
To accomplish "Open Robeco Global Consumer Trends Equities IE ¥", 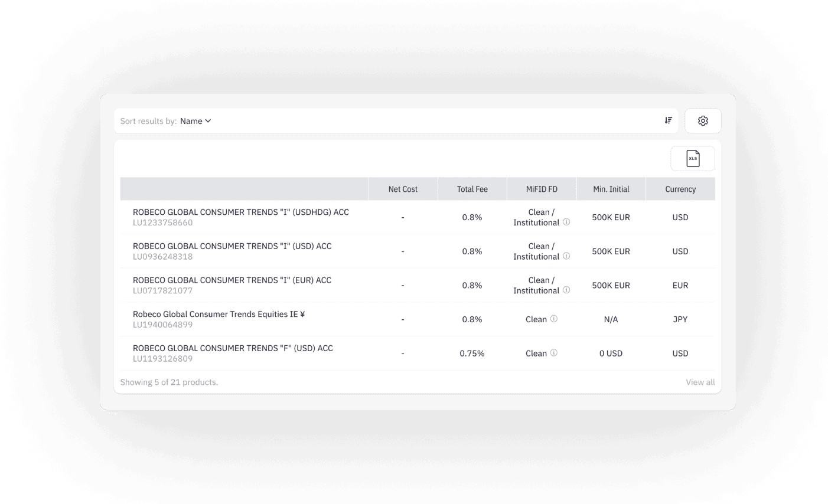I will [219, 314].
